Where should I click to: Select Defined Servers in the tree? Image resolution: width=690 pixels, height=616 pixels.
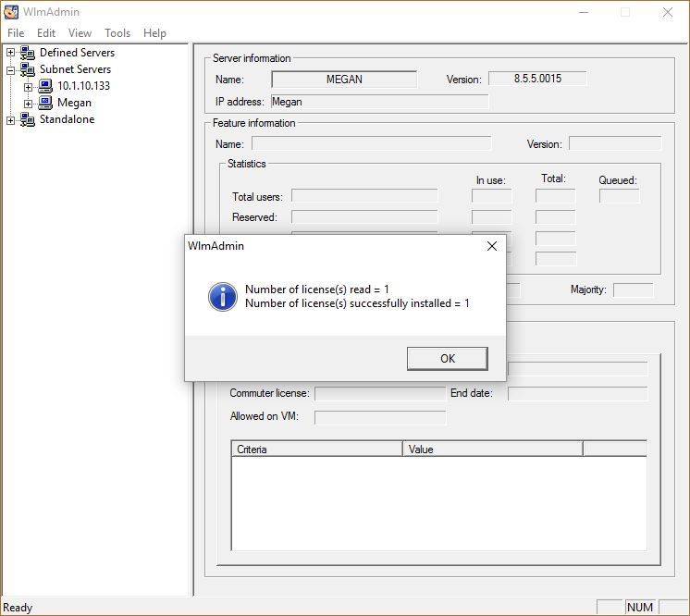coord(77,53)
